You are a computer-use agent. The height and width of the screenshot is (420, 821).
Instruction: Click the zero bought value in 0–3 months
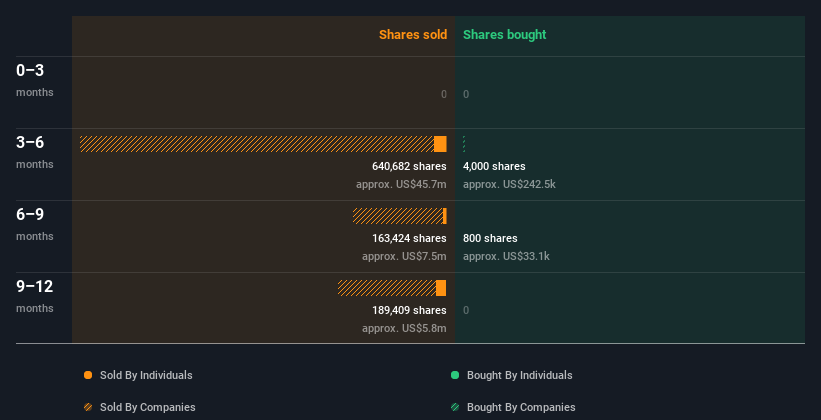click(x=466, y=94)
